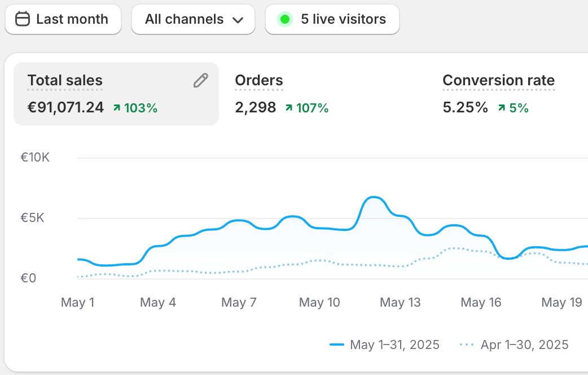The image size is (588, 375).
Task: Click the solid blue line legend marker
Action: (337, 345)
